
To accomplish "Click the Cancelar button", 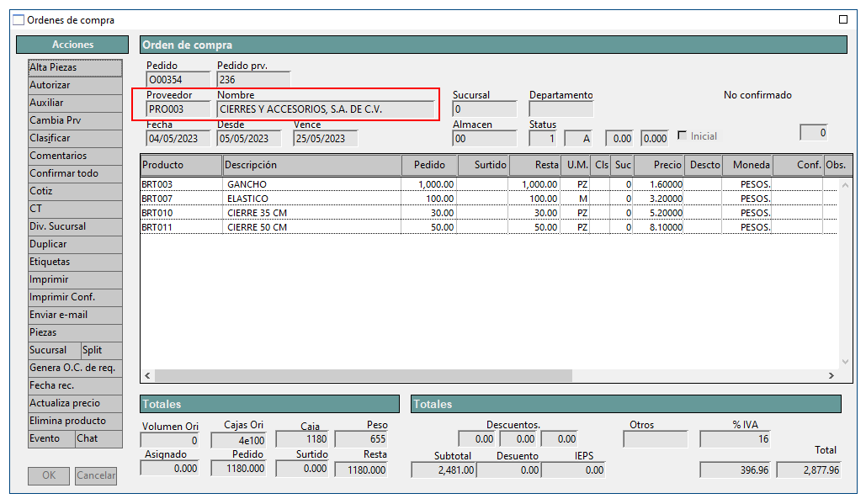I will (96, 475).
